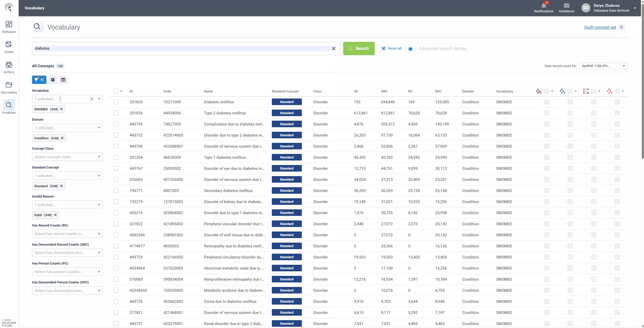644x328 pixels.
Task: Tick exclude checkbox for Diabetes mellitus row
Action: tap(546, 102)
